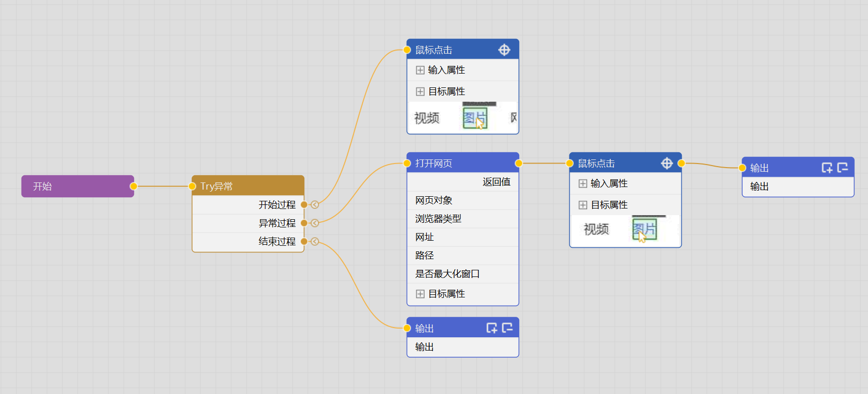Select header of 鼠标点击 node after 打开网页

point(626,163)
